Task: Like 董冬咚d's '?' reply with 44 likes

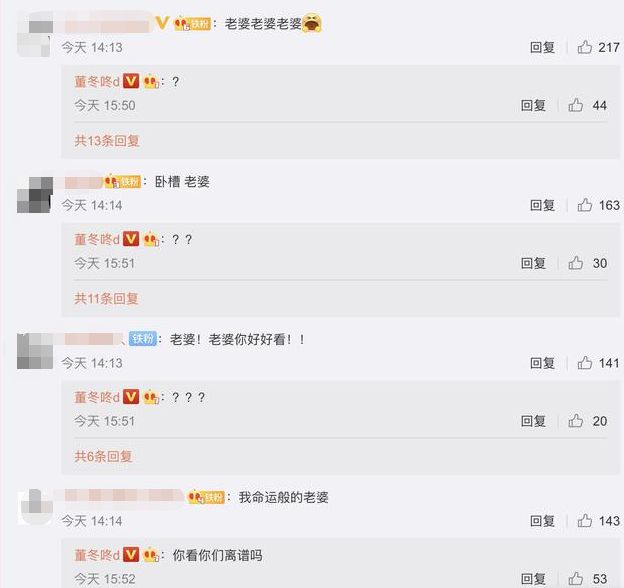Action: 575,105
